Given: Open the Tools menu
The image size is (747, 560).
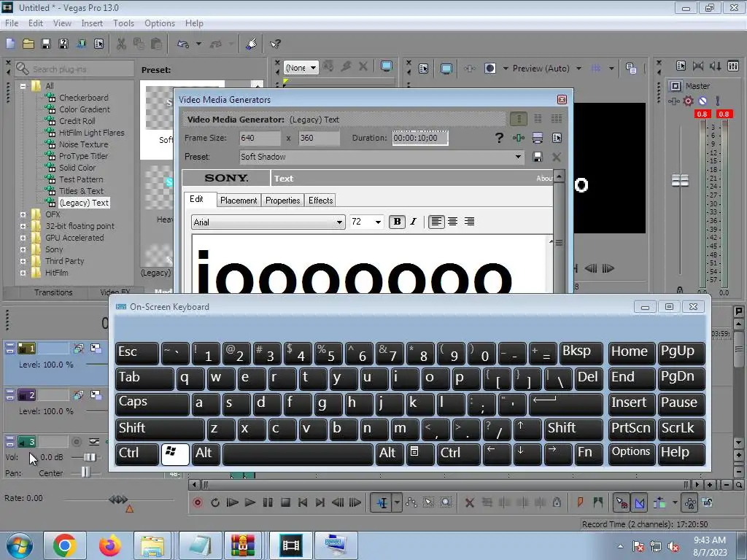Looking at the screenshot, I should 123,23.
